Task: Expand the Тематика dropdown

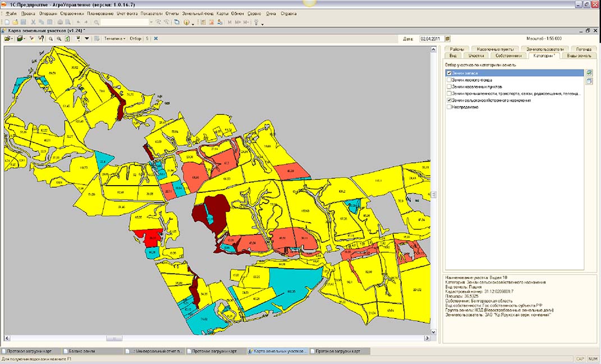Action: [x=114, y=39]
